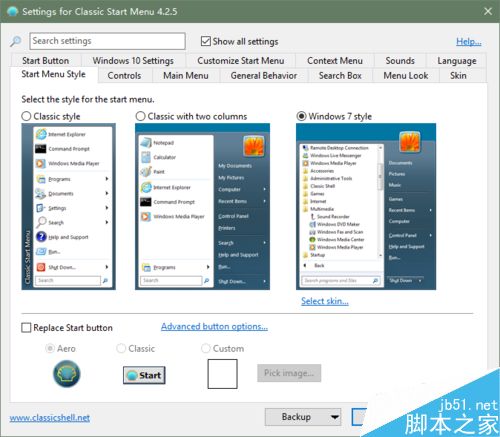
Task: Open the Select skin link
Action: pos(325,301)
